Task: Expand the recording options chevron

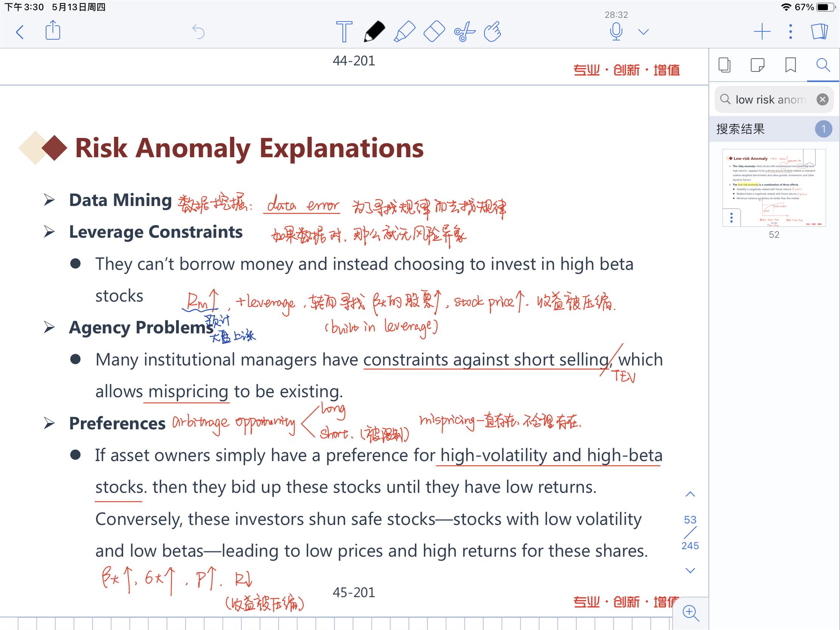Action: tap(643, 31)
